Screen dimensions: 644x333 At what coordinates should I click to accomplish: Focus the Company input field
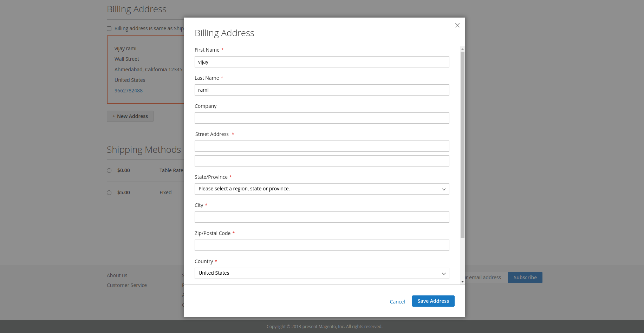pos(322,118)
